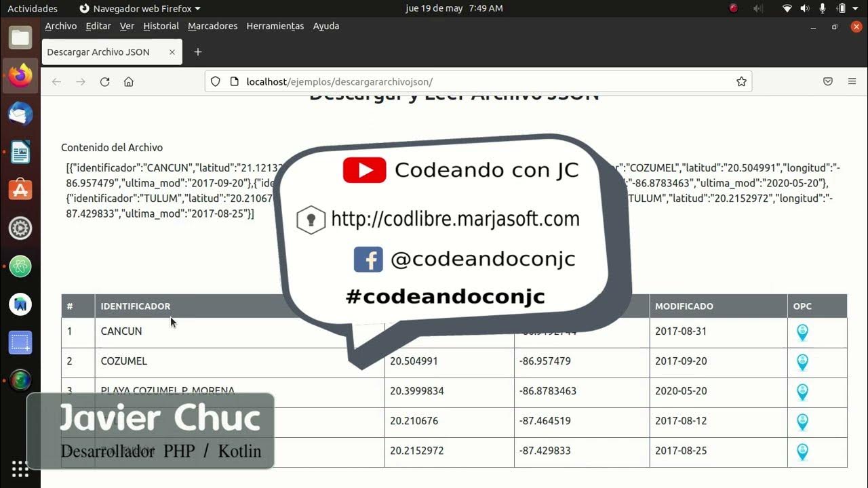Open the Firefox dock icon
Viewport: 868px width, 488px height.
tap(20, 76)
